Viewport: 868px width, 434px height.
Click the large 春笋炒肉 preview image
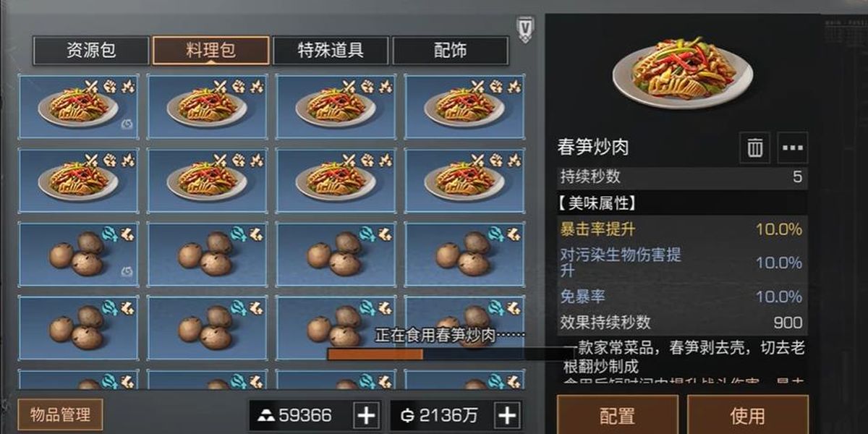(x=682, y=71)
